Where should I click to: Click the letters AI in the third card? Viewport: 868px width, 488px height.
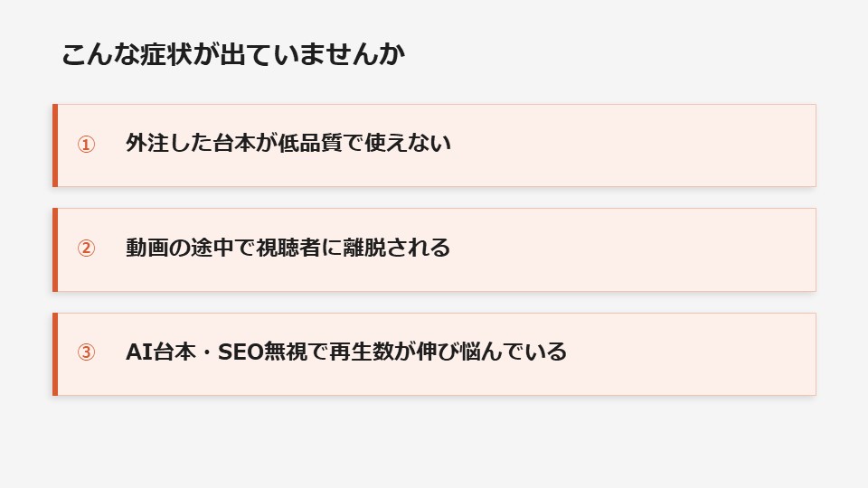coord(137,352)
